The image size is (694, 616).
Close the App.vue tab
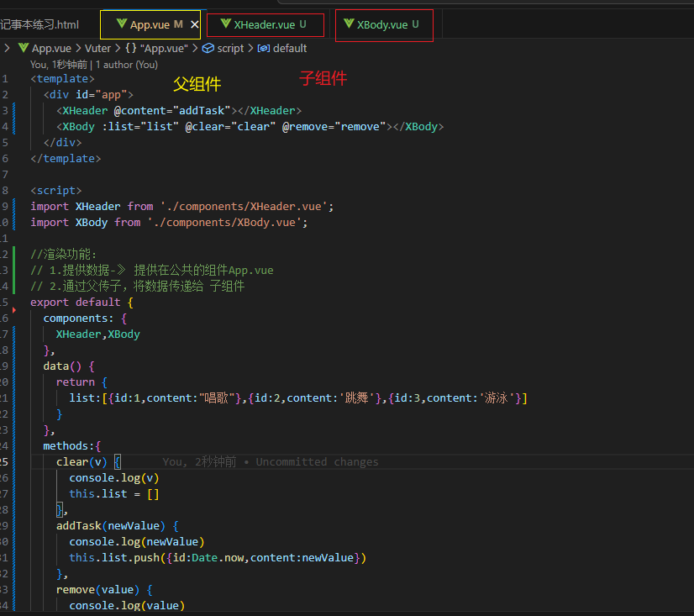tap(194, 24)
